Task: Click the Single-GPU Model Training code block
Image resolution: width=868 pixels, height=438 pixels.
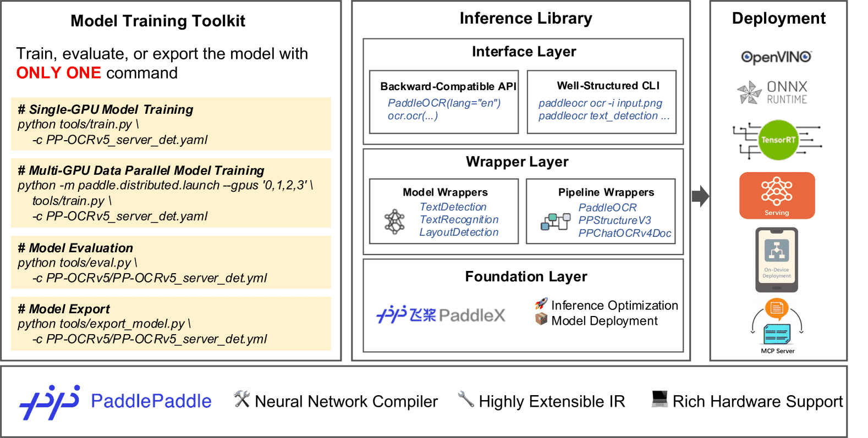Action: pos(171,124)
